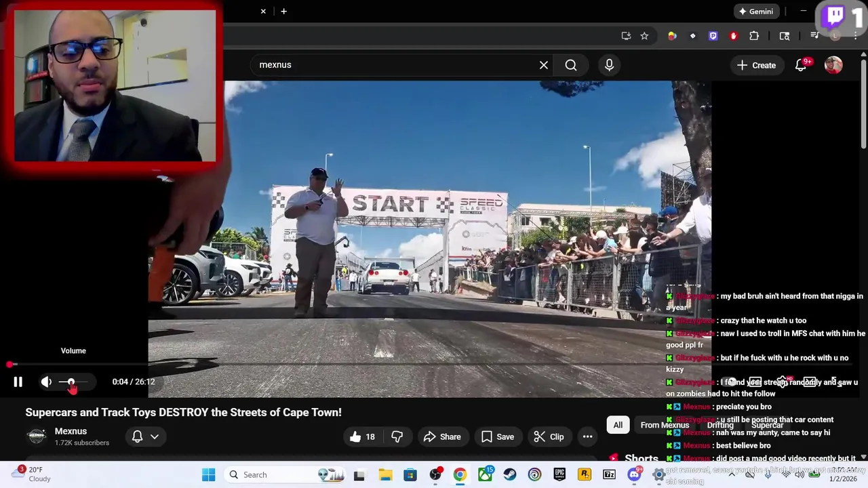
Task: Dislike the video with thumbs down
Action: tap(397, 436)
